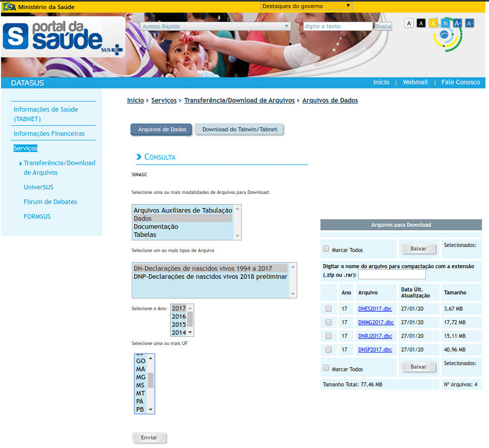The height and width of the screenshot is (448, 489).
Task: Focus the 'digite o texto' search field
Action: pos(338,27)
